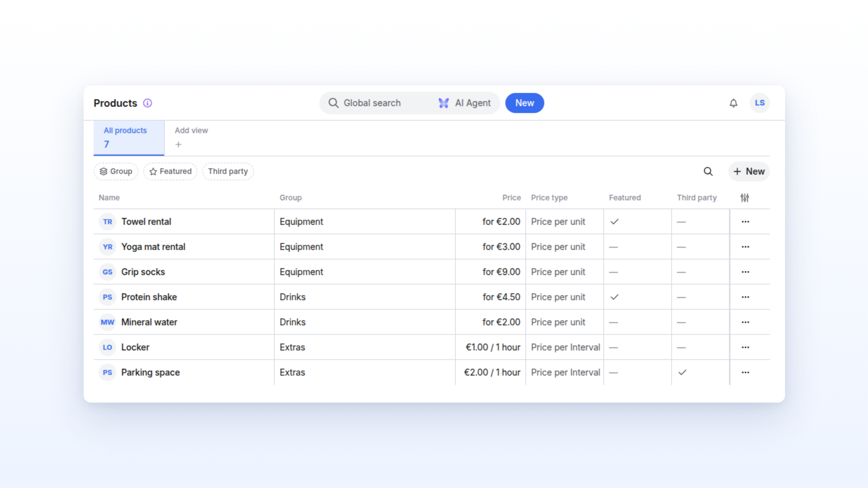Sort by the Name column header
This screenshot has width=868, height=488.
tap(109, 198)
